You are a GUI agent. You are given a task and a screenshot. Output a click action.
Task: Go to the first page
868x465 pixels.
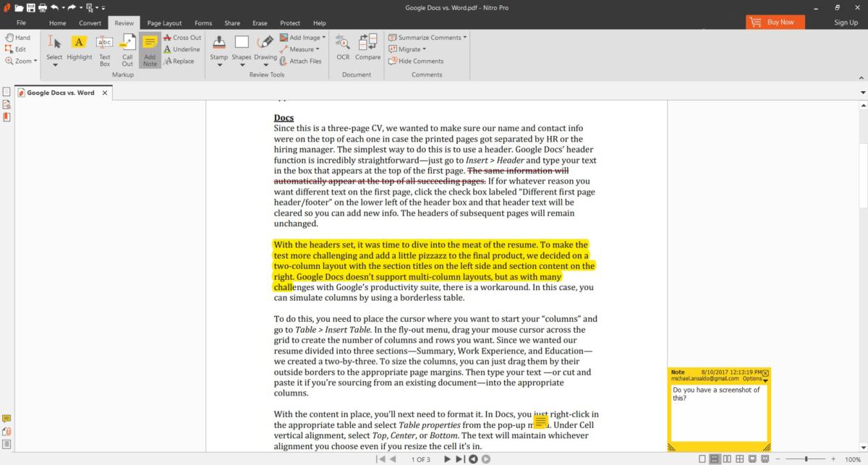pyautogui.click(x=381, y=458)
